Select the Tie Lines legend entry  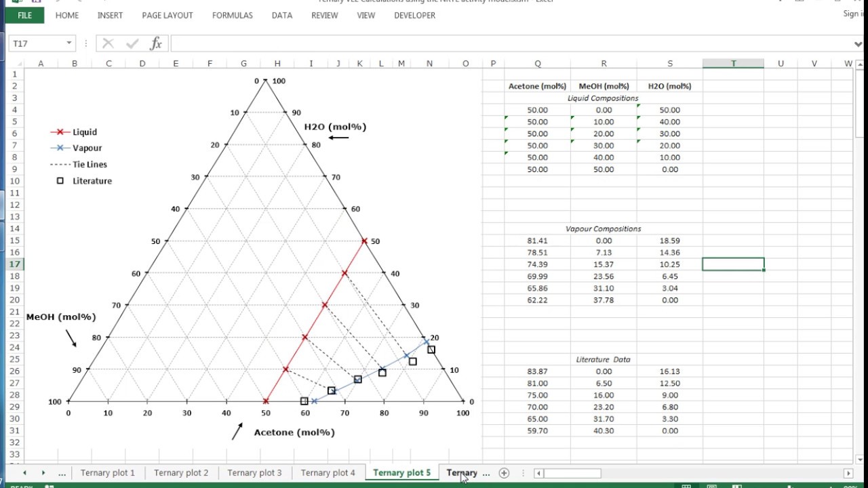pos(79,164)
